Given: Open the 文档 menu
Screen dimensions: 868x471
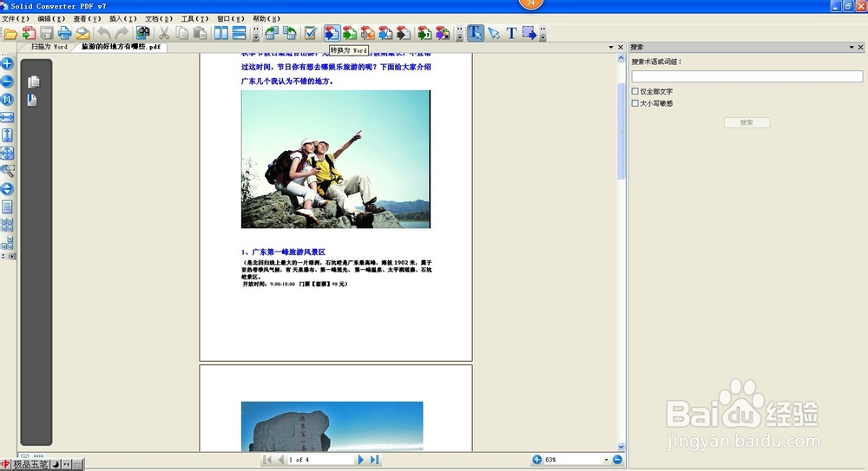Looking at the screenshot, I should pyautogui.click(x=159, y=19).
